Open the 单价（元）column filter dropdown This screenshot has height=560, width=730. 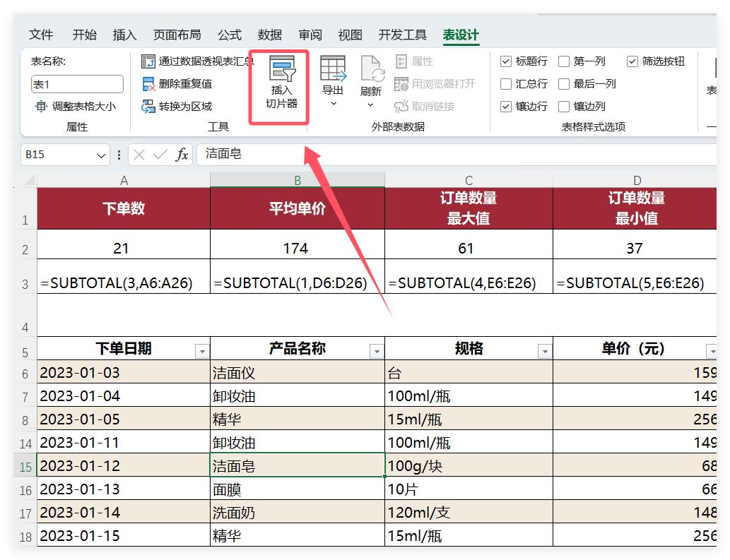point(712,351)
